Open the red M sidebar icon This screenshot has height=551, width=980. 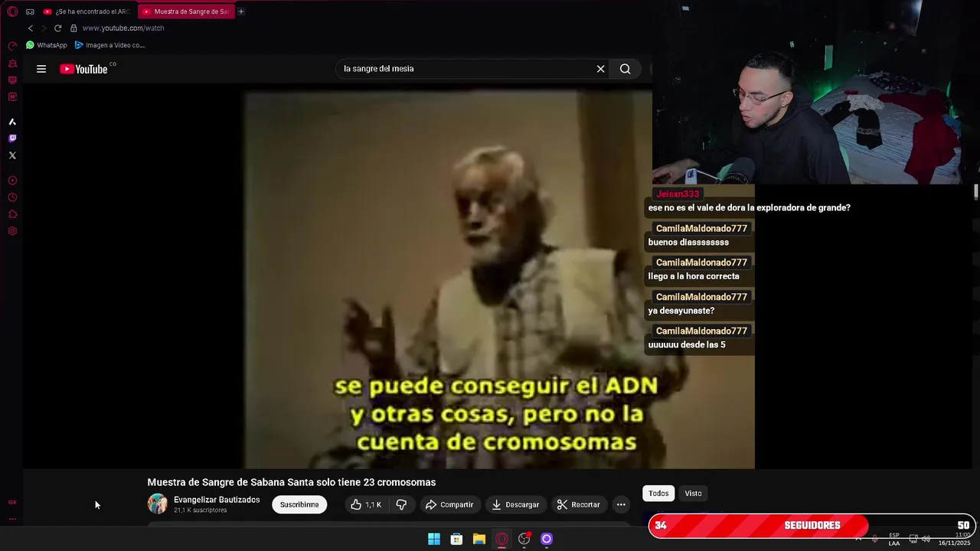point(12,97)
